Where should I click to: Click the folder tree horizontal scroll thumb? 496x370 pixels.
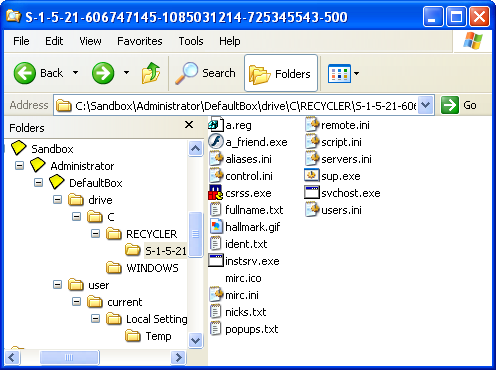coord(69,357)
